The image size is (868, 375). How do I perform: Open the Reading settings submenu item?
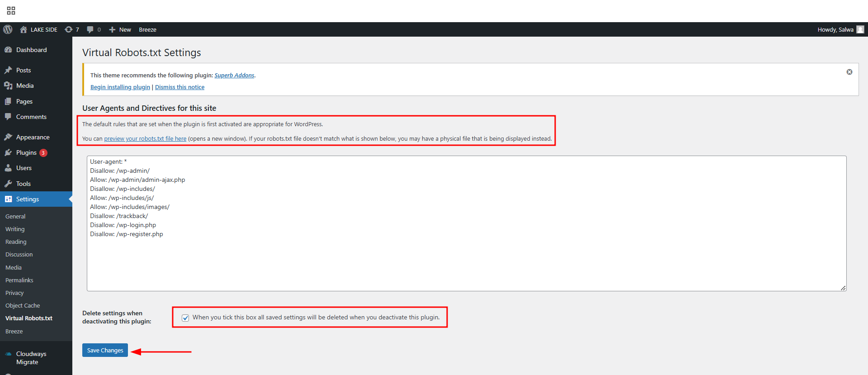pyautogui.click(x=16, y=242)
